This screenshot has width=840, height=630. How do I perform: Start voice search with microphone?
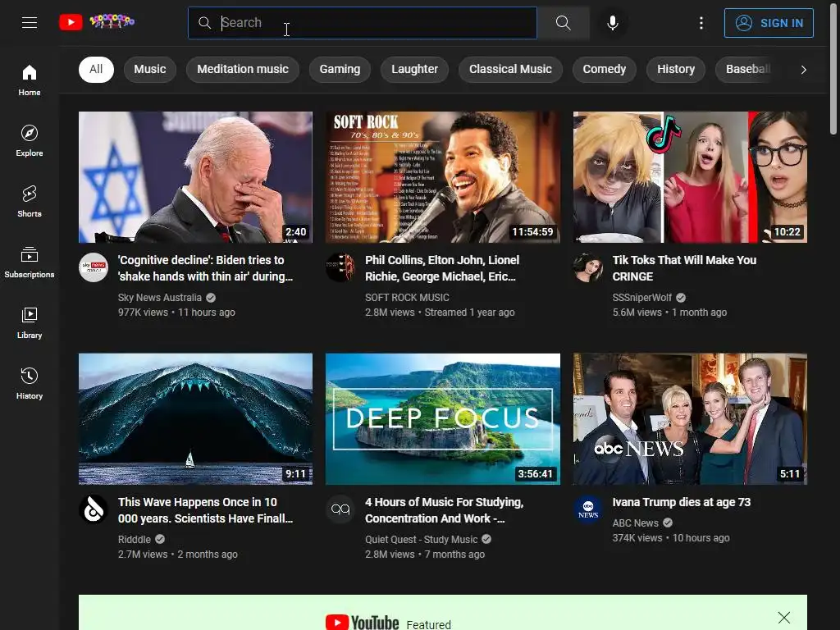613,22
